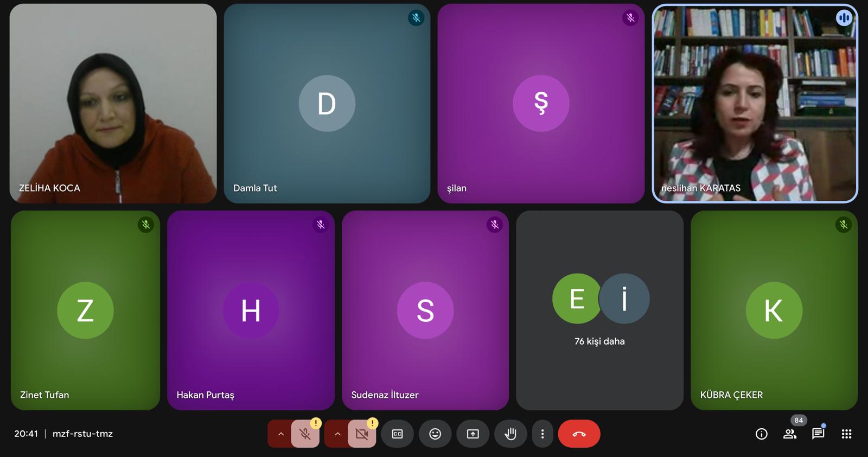The image size is (868, 457).
Task: Expand video settings arrow beside camera
Action: 337,434
